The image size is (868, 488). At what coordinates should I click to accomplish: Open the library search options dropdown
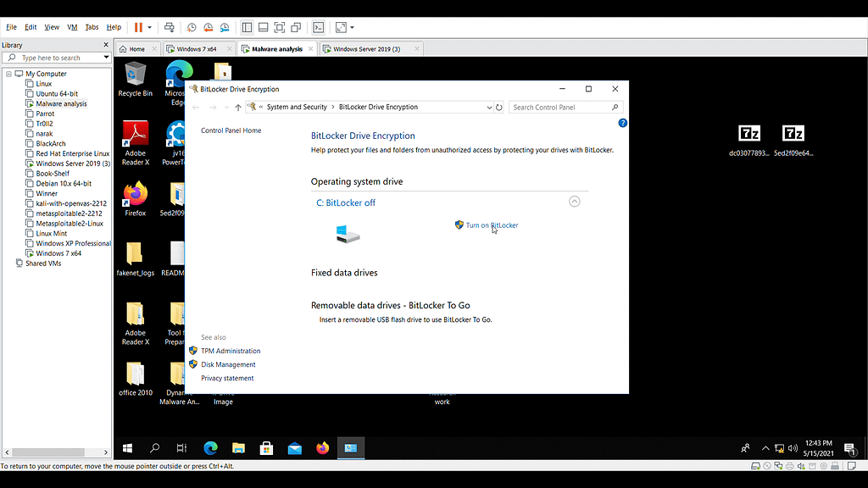tap(106, 58)
